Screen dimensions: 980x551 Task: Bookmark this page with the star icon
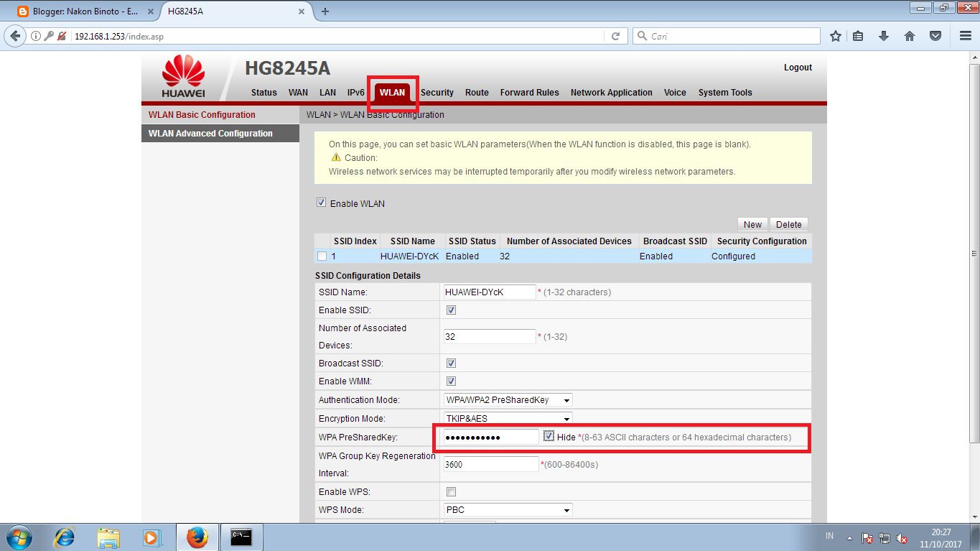(836, 36)
